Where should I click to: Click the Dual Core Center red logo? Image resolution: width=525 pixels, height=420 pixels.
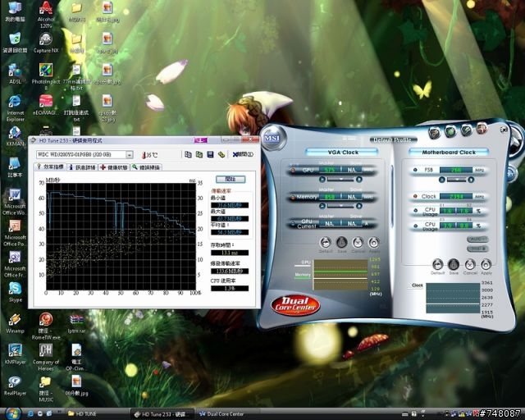295,305
